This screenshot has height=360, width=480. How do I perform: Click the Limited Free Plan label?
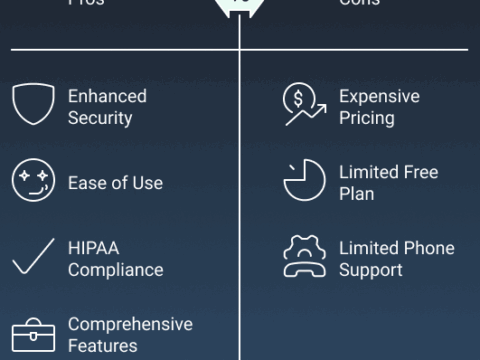389,183
